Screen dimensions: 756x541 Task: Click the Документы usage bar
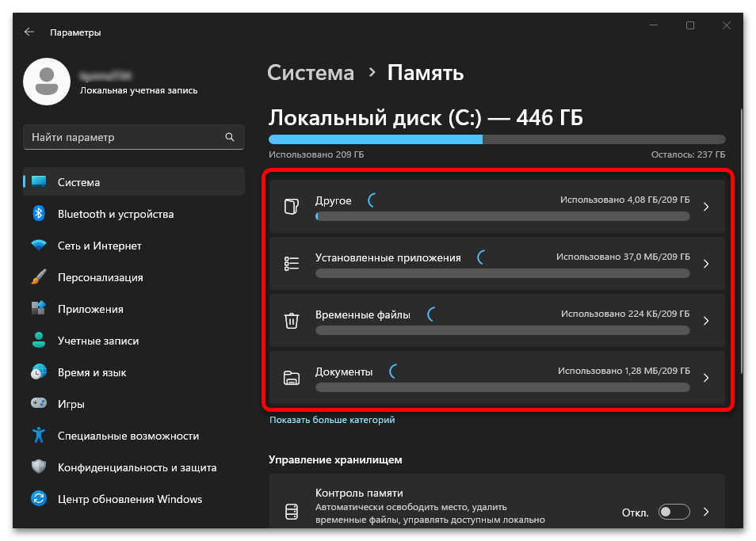point(502,387)
